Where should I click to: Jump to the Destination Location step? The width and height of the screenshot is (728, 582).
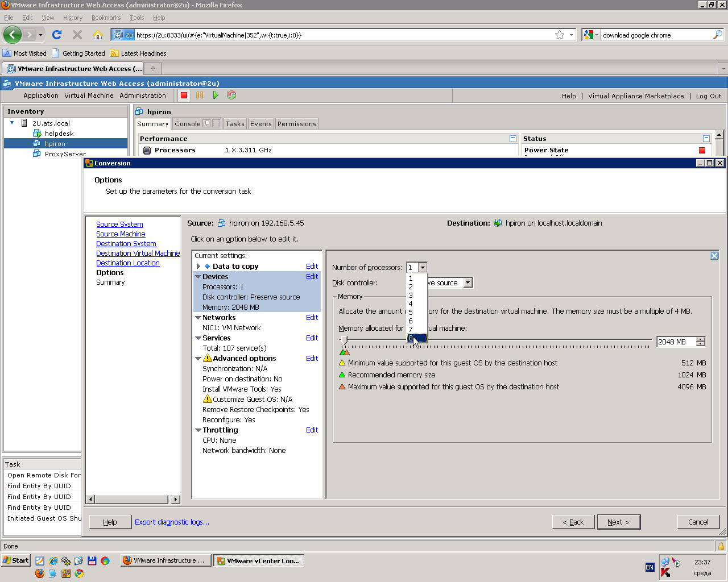(128, 263)
